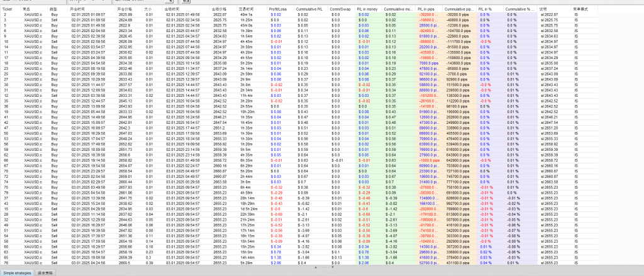Click the Profit/Loss column header
644x276 pixels.
pos(279,10)
